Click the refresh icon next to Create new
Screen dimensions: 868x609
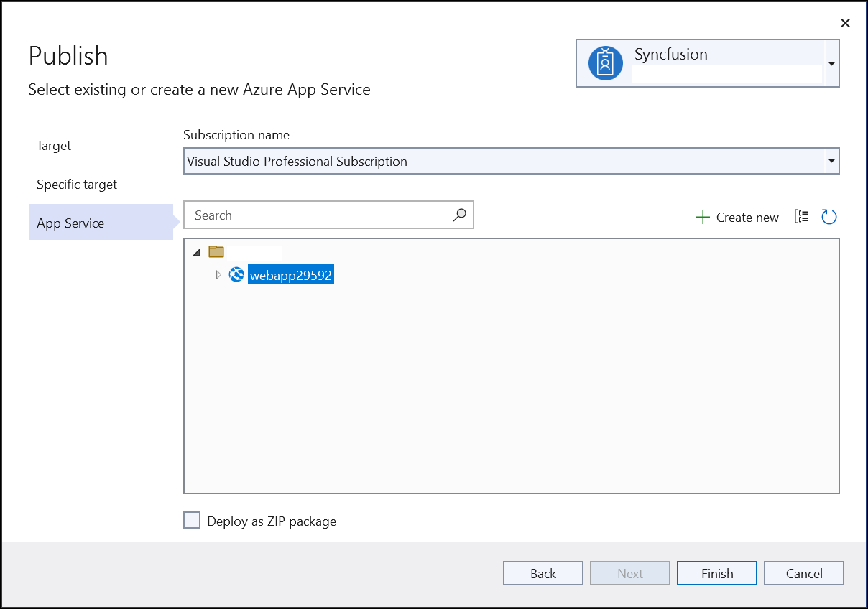(829, 217)
